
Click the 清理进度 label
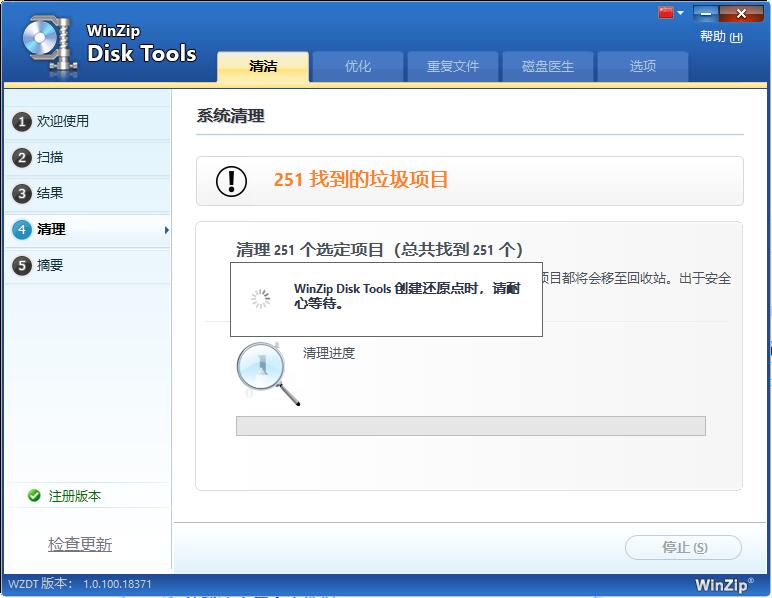tap(329, 353)
